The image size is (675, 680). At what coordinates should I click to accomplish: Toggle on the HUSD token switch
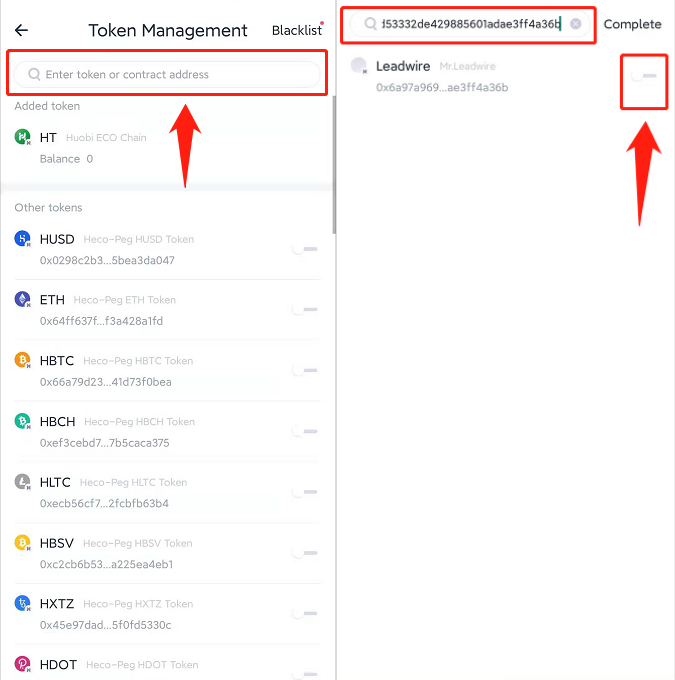click(305, 249)
